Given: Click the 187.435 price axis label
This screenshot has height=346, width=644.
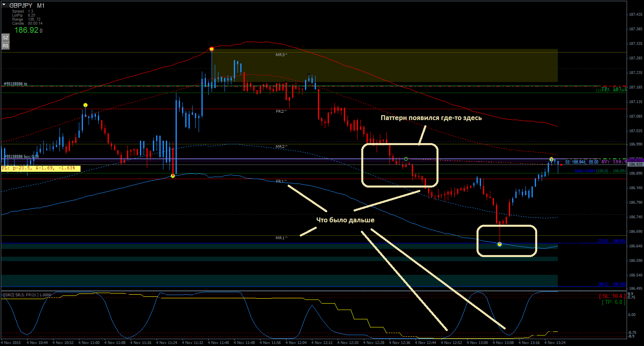Looking at the screenshot, I should click(x=636, y=15).
